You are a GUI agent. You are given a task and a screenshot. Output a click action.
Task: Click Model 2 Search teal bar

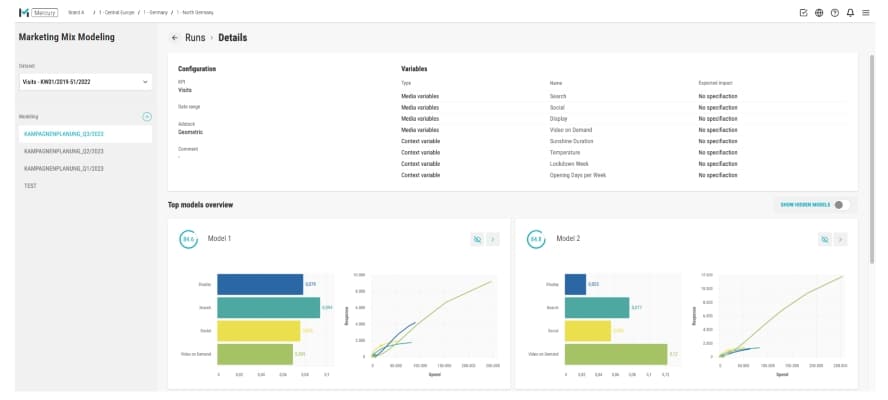[x=597, y=308]
